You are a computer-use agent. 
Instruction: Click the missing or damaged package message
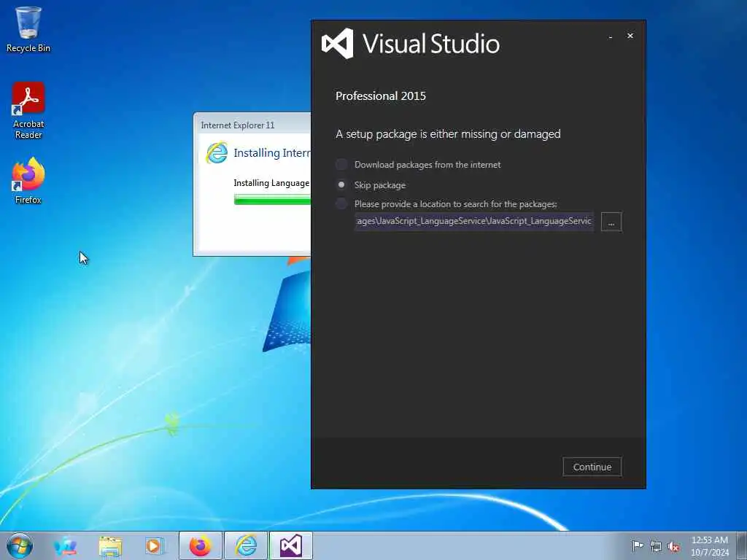tap(448, 134)
